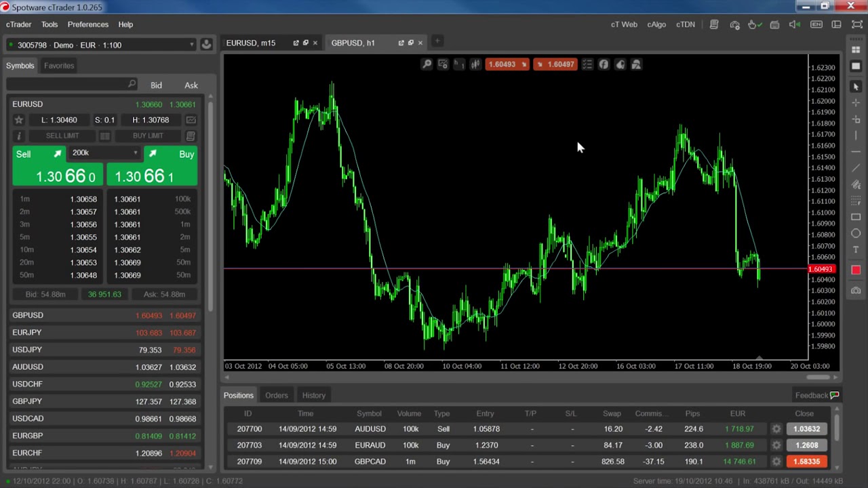Close the GBPUSD, h1 chart tab
868x488 pixels.
point(420,43)
